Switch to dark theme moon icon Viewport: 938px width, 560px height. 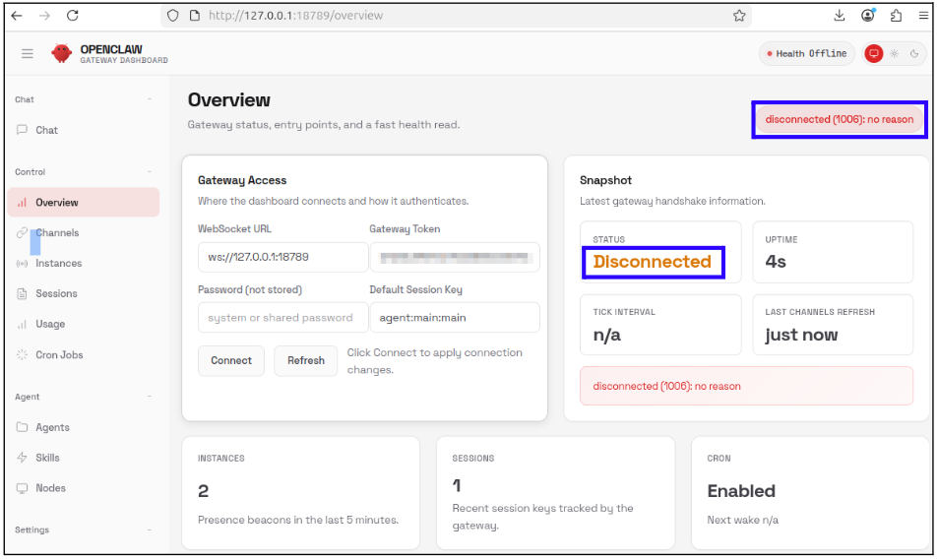914,54
